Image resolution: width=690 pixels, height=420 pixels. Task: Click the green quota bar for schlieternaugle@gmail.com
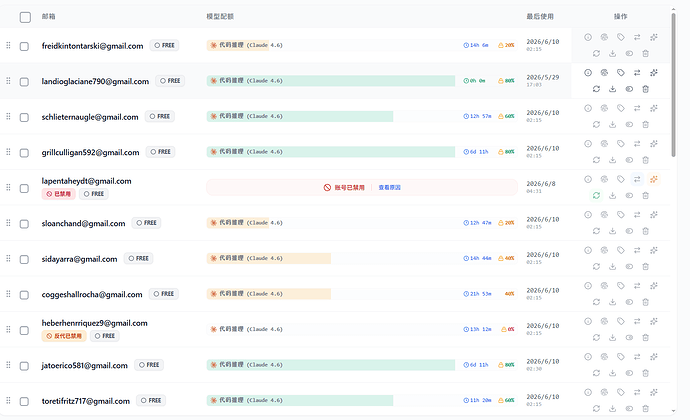[x=300, y=116]
